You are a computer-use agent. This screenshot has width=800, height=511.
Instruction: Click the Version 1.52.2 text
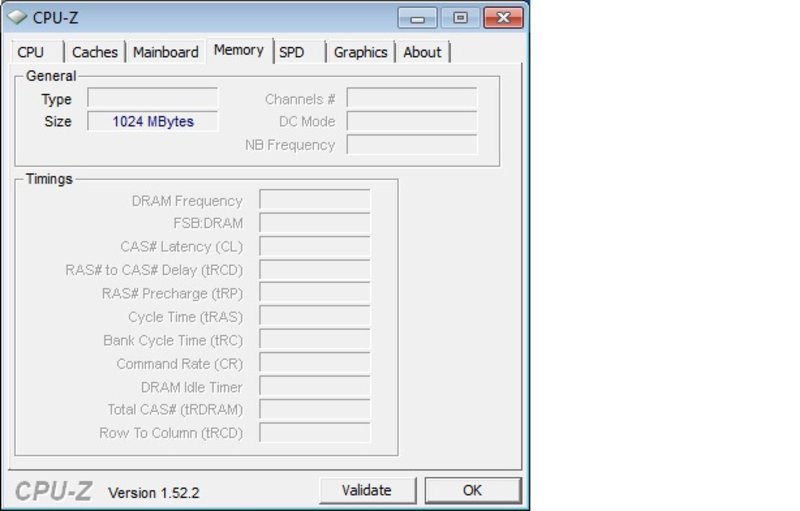[154, 493]
